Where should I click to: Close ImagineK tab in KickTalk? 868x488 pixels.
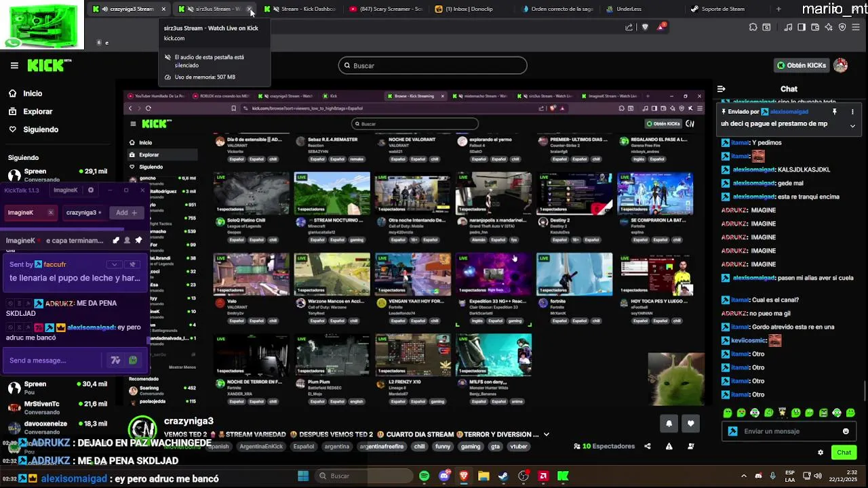pos(50,213)
